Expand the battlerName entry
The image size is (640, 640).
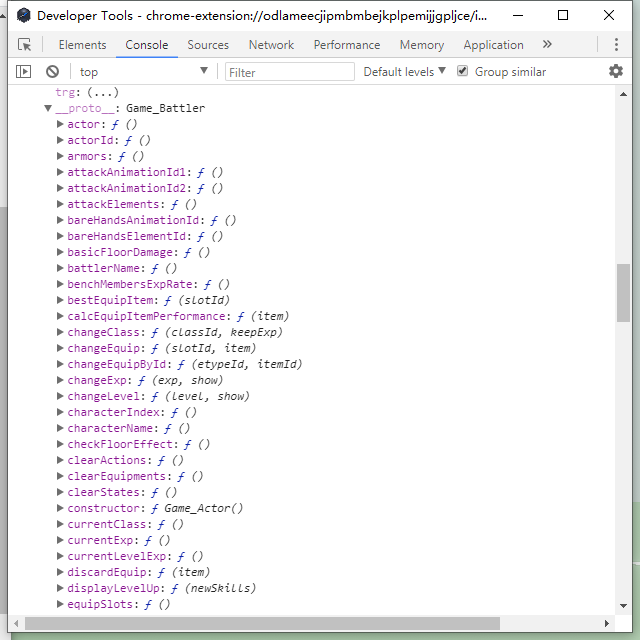(x=60, y=268)
